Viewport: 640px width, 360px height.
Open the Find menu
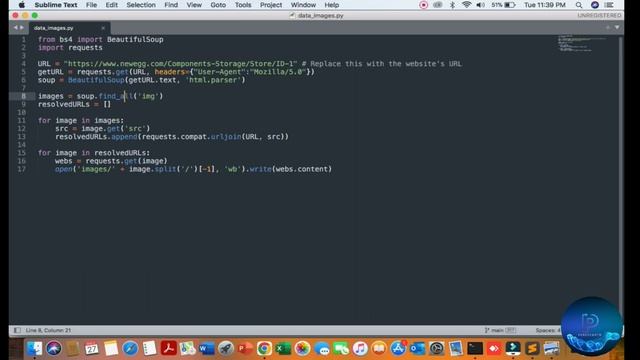[x=171, y=5]
